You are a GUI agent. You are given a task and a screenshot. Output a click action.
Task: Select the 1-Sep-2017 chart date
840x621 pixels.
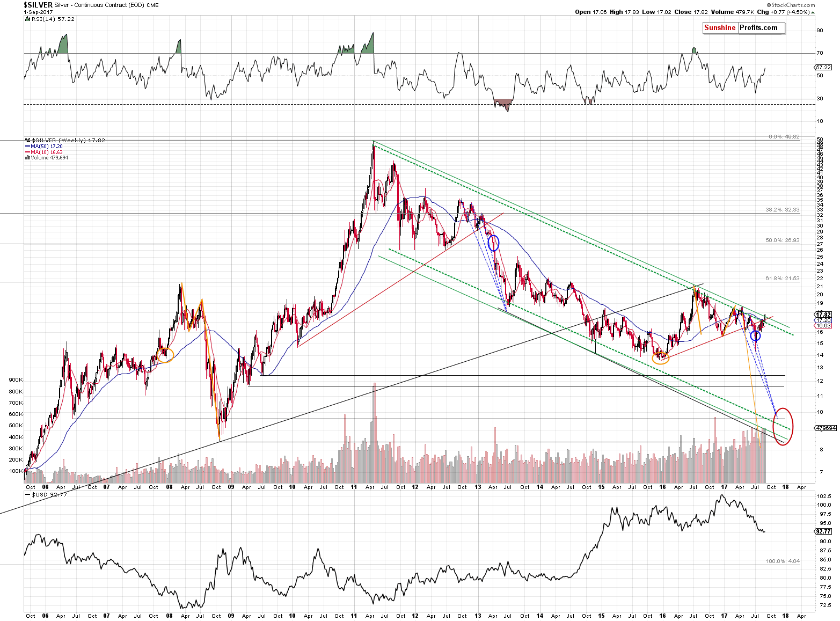pos(38,12)
